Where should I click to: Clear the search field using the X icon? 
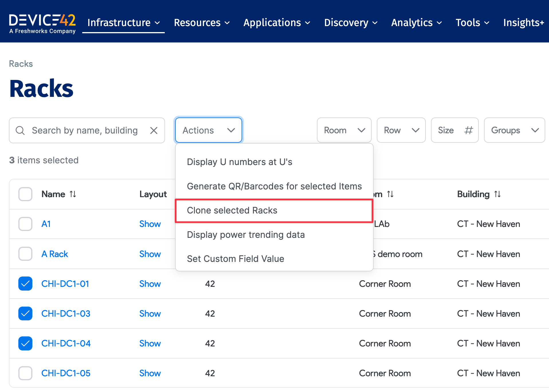tap(154, 130)
